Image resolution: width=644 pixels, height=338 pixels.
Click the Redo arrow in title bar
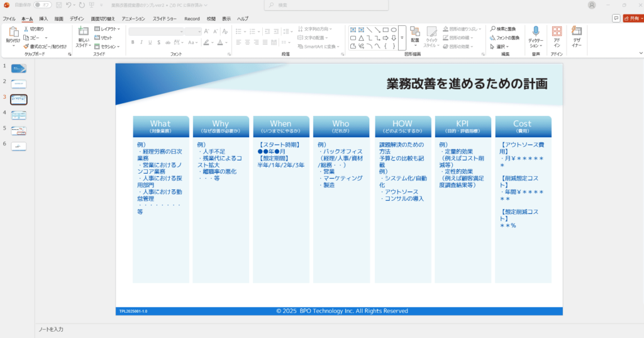(82, 5)
